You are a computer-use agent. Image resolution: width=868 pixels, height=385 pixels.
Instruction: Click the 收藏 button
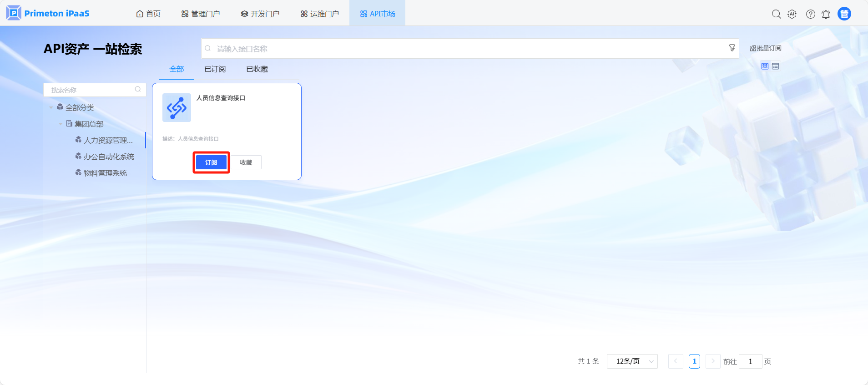coord(246,162)
